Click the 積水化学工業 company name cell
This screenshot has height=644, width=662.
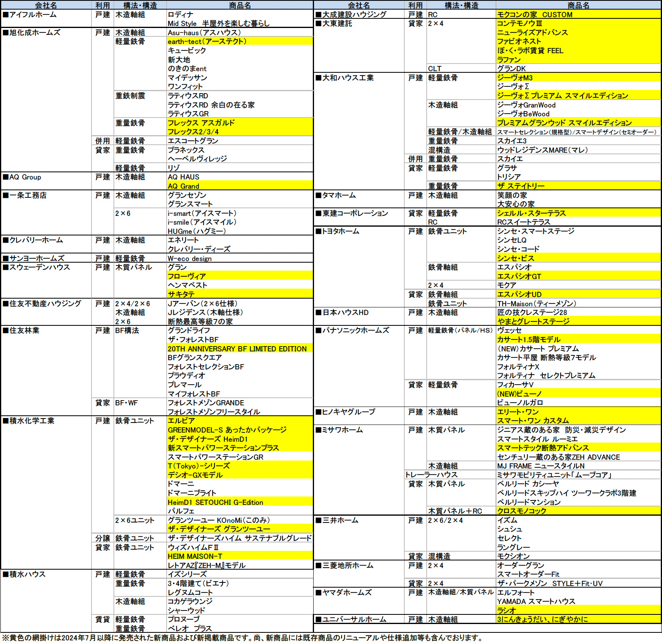[x=32, y=421]
